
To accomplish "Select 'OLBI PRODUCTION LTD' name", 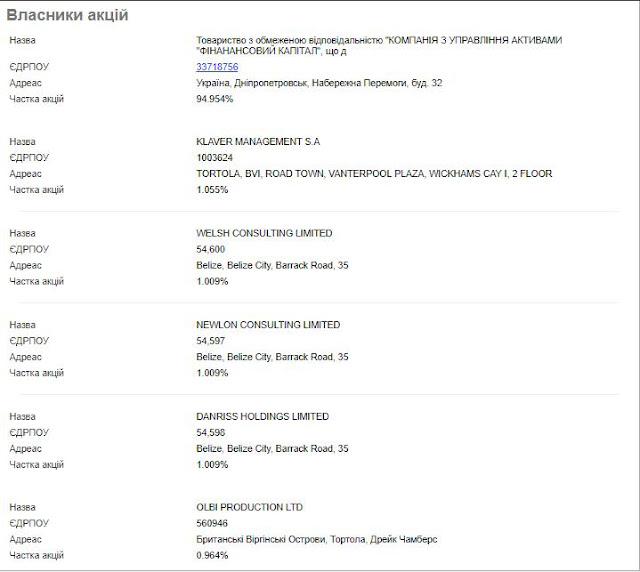I will [x=249, y=507].
